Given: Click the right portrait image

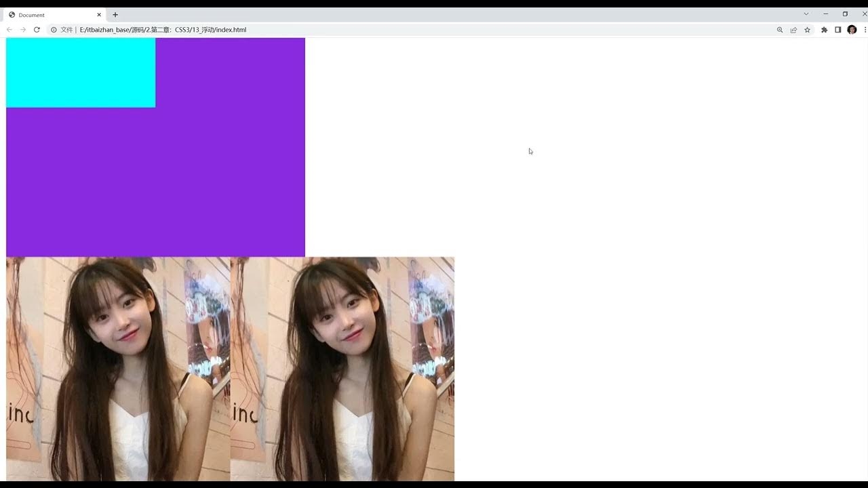Looking at the screenshot, I should coord(342,369).
